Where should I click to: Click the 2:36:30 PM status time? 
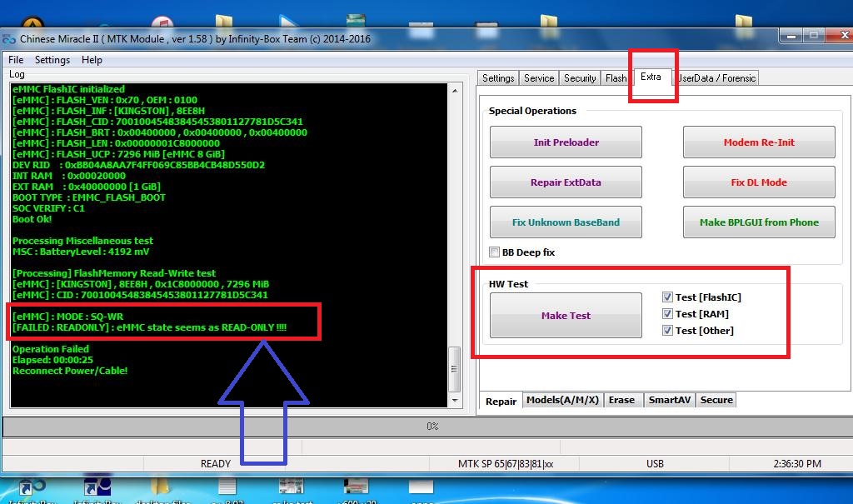point(797,464)
